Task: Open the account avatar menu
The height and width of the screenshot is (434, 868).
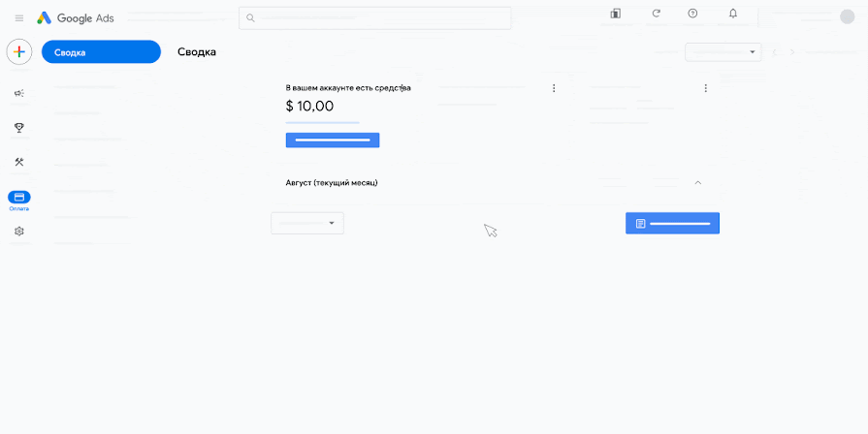Action: (848, 17)
